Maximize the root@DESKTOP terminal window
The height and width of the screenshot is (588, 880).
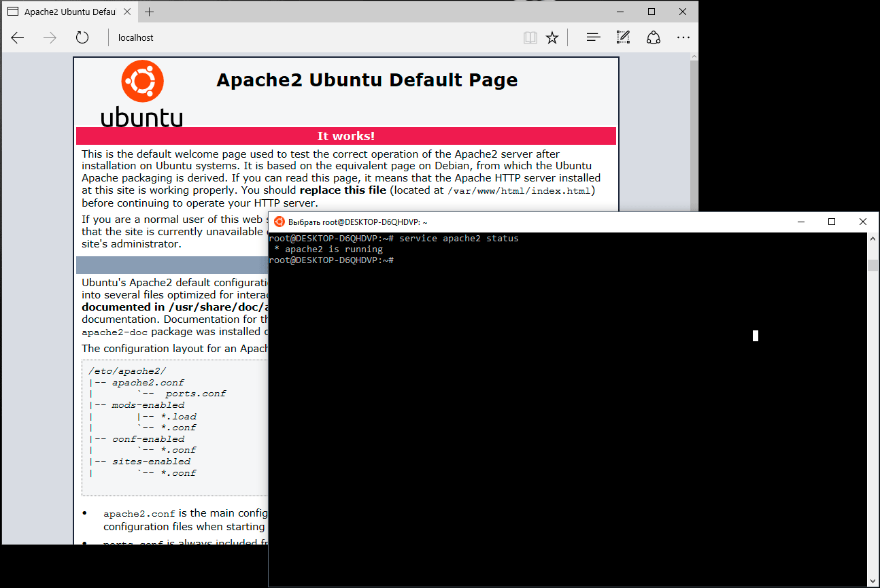(832, 222)
